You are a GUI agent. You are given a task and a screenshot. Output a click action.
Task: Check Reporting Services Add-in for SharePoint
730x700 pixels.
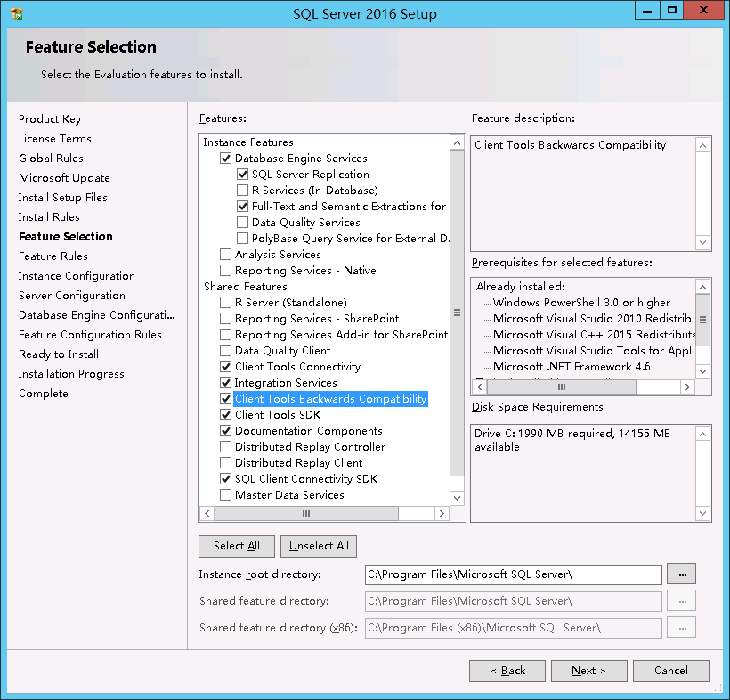click(x=226, y=334)
